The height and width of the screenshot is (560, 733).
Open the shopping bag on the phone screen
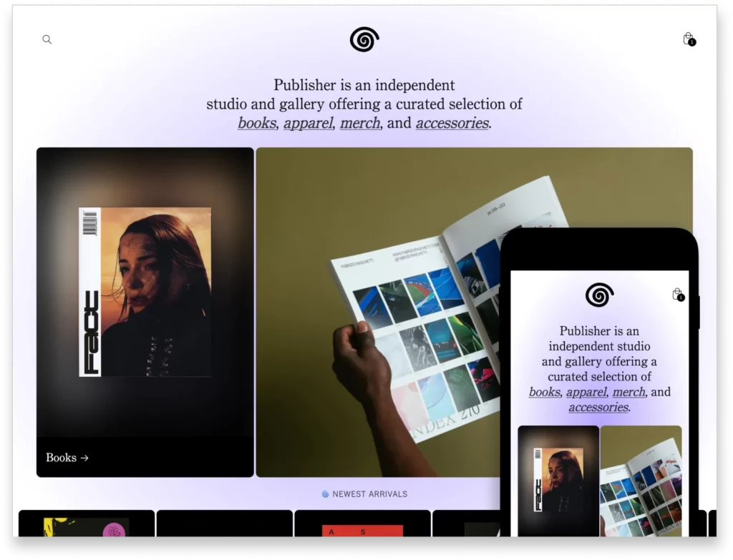pos(677,294)
